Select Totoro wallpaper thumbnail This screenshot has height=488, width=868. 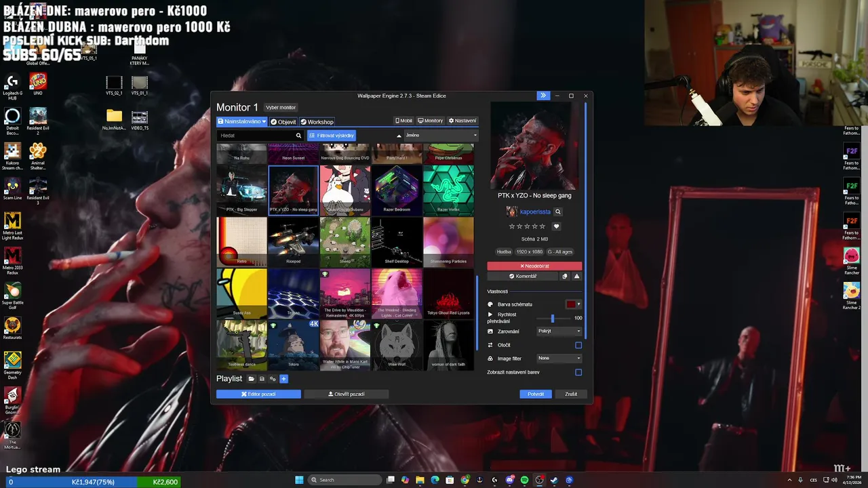pos(293,345)
